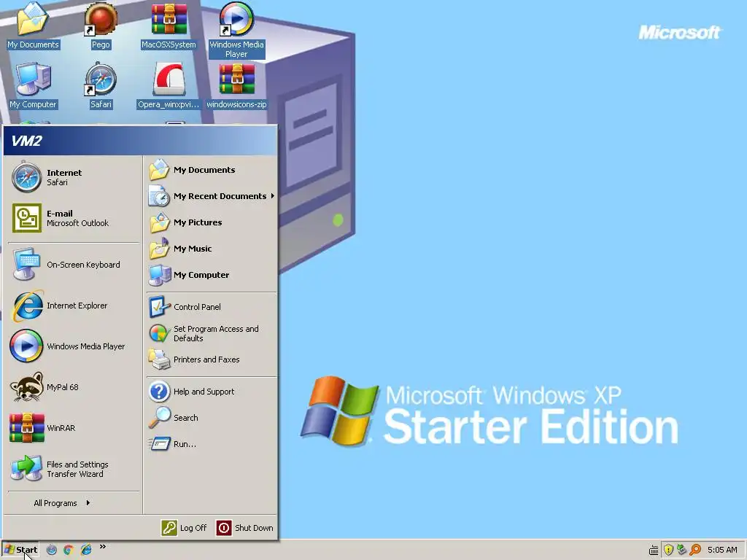Open On-Screen Keyboard from Start menu
This screenshot has width=747, height=560.
pyautogui.click(x=72, y=265)
